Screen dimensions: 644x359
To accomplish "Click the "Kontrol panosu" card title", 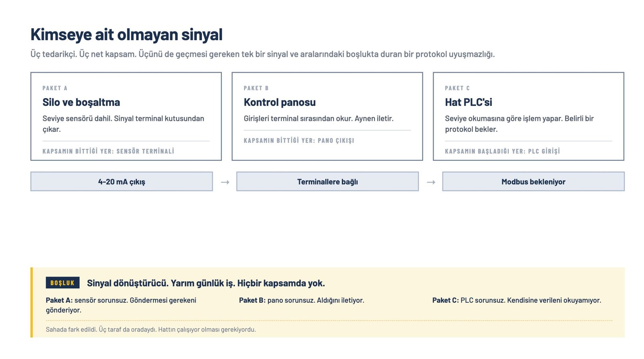I will (280, 103).
